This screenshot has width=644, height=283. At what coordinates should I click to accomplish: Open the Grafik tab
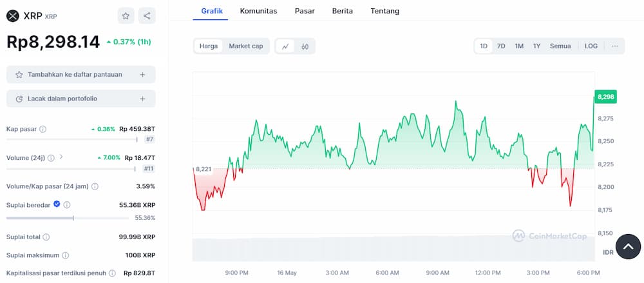point(212,11)
